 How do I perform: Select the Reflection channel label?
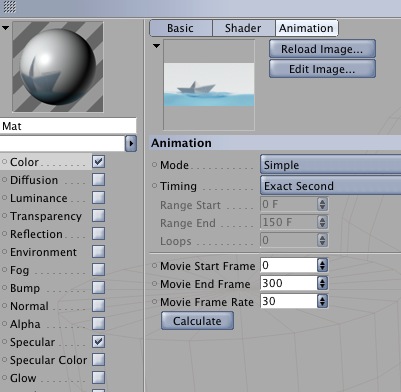[36, 234]
